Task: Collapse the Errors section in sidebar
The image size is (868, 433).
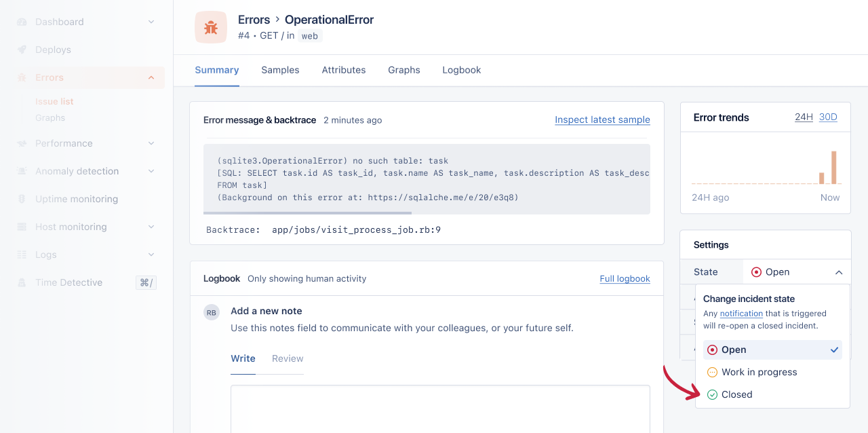Action: (x=151, y=77)
